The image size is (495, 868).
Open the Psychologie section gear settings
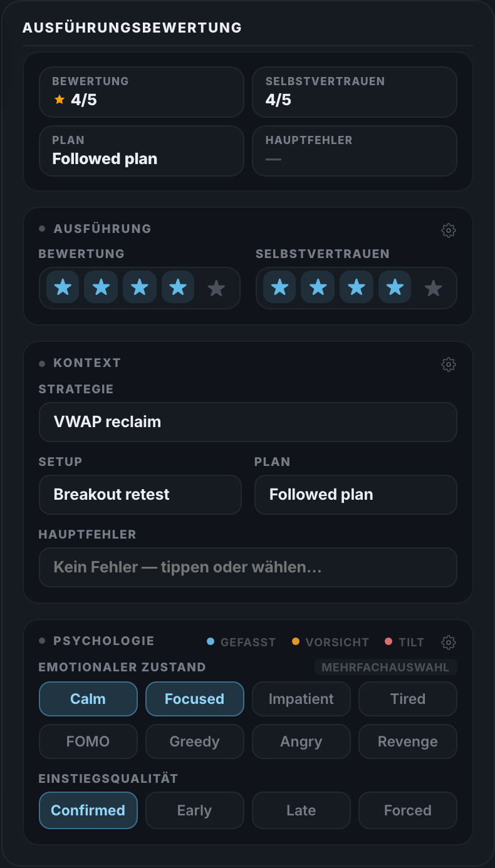tap(449, 642)
